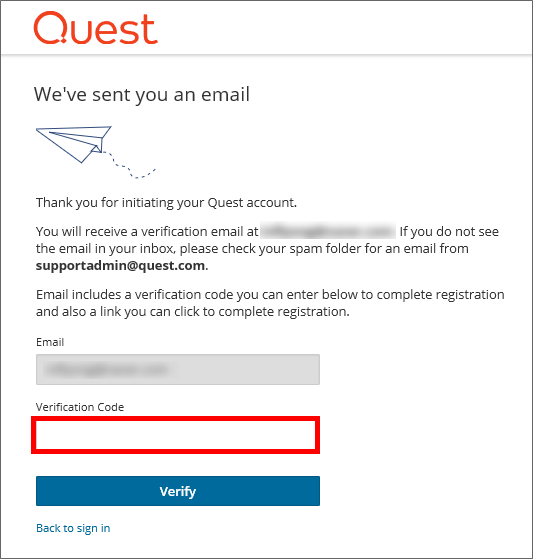Click the Quest logo in the header
This screenshot has width=533, height=559.
pos(96,28)
